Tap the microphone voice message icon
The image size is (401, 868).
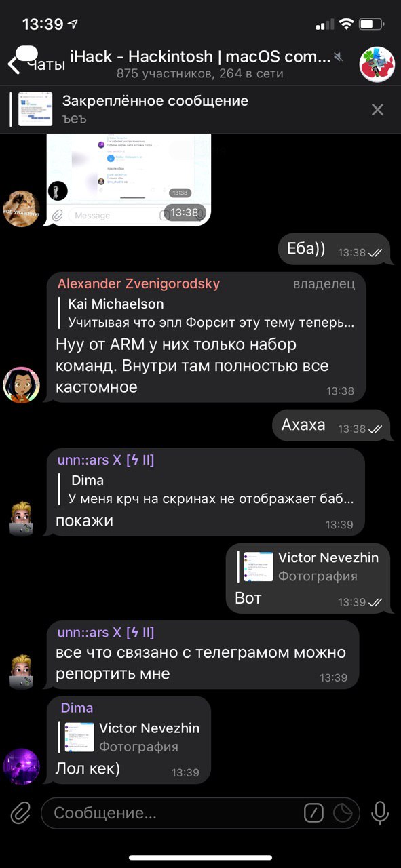(380, 812)
